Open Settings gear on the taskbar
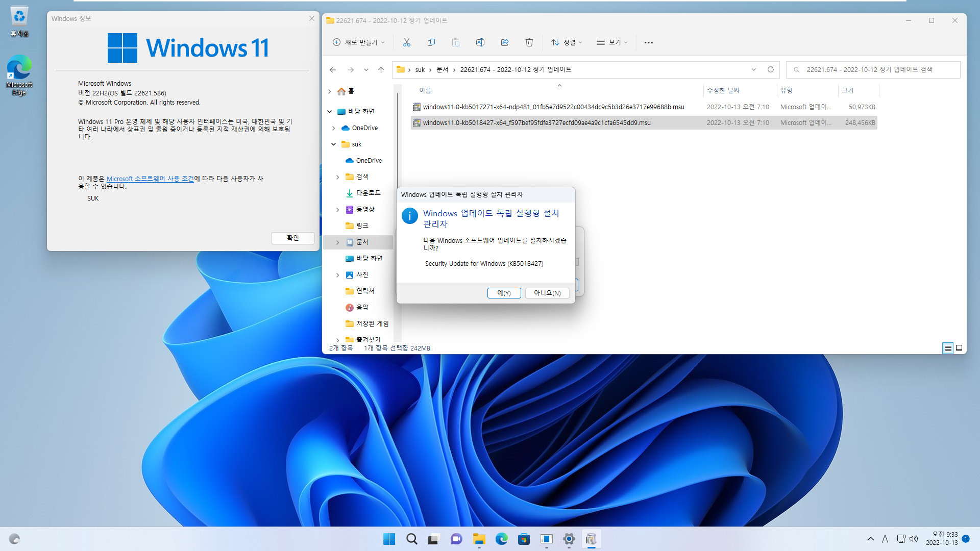 pyautogui.click(x=569, y=539)
